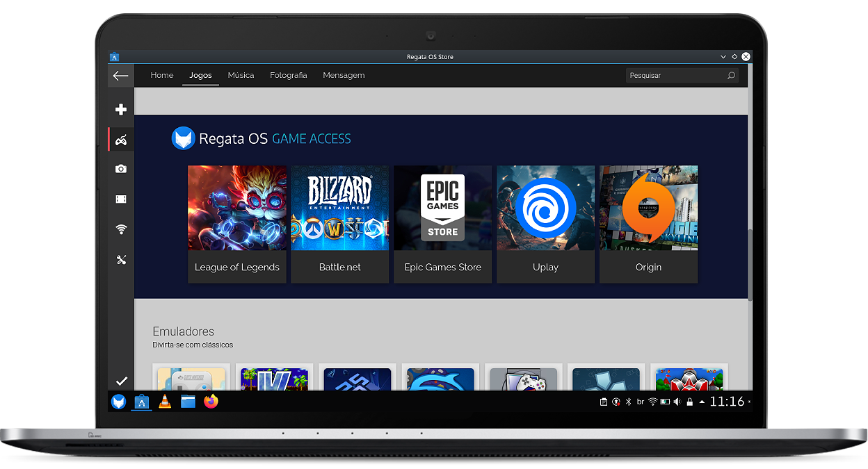Switch to the Home tab
The width and height of the screenshot is (868, 469).
click(162, 75)
